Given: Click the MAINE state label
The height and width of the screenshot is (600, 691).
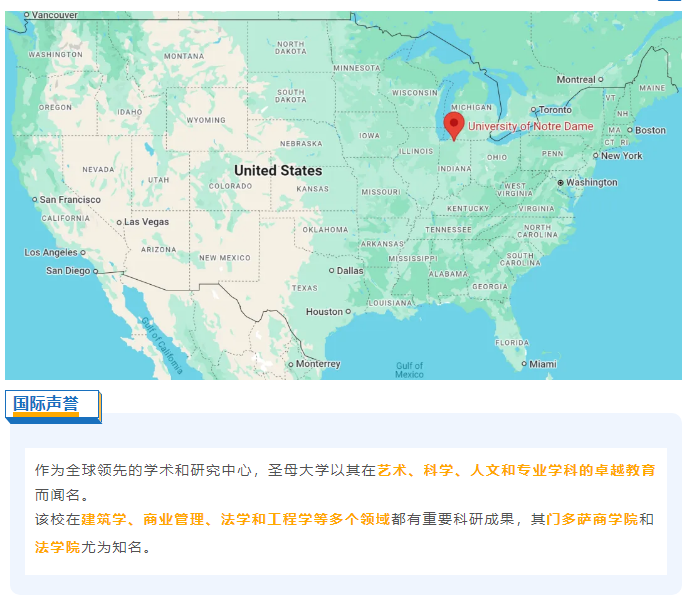Looking at the screenshot, I should (x=652, y=88).
